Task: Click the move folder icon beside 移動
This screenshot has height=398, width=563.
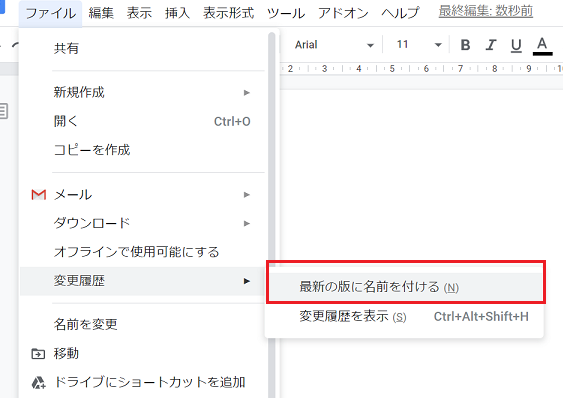Action: (x=38, y=354)
